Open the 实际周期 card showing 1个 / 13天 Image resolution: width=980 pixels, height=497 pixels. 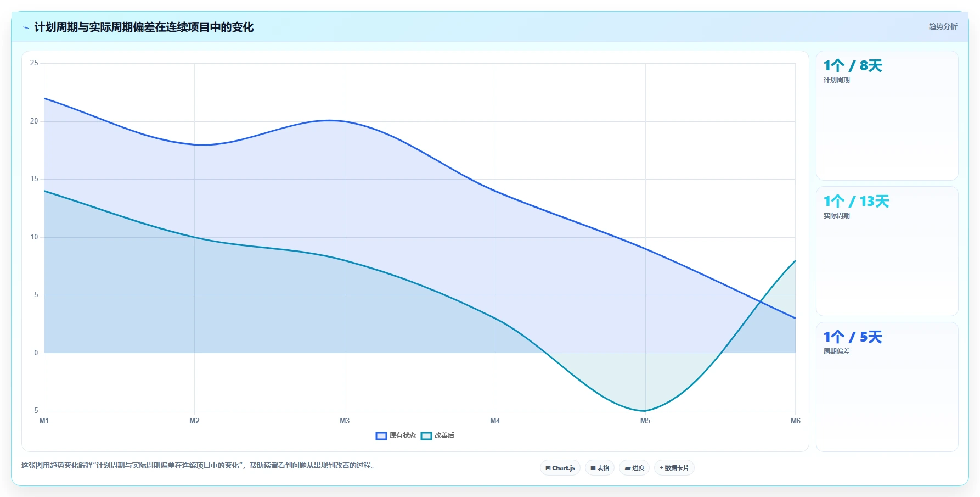(887, 252)
